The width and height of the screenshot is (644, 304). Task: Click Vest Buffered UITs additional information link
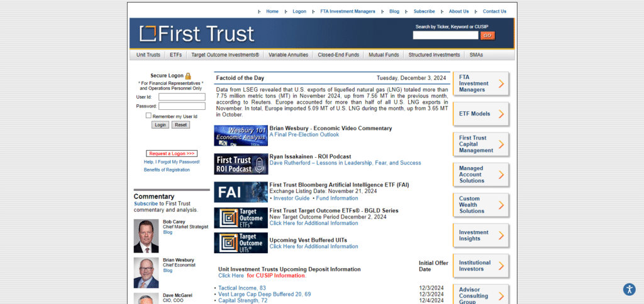click(x=314, y=247)
